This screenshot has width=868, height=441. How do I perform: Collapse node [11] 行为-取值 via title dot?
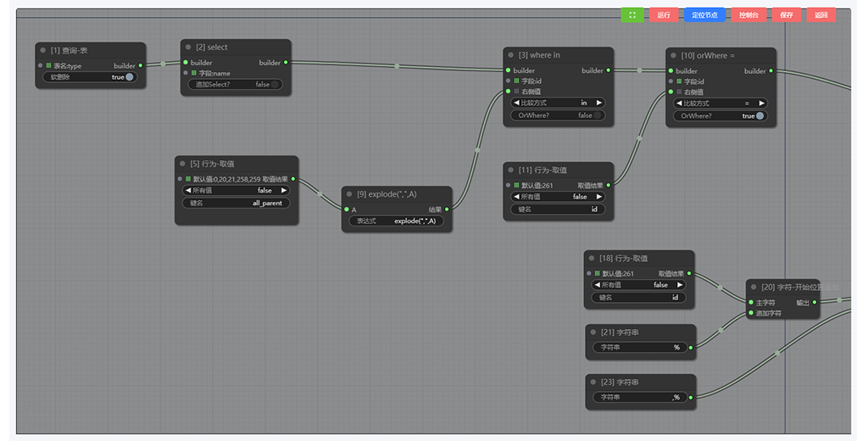coord(510,170)
